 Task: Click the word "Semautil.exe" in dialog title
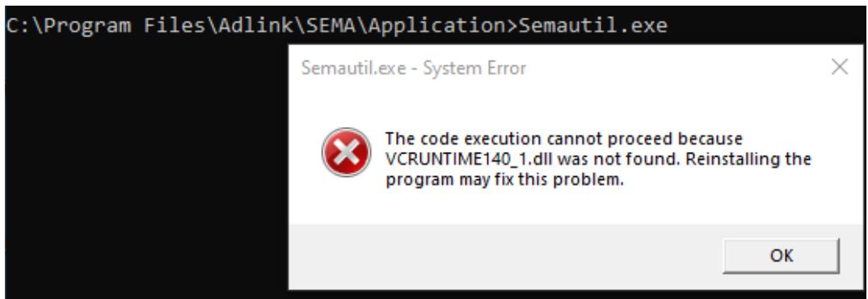(353, 68)
